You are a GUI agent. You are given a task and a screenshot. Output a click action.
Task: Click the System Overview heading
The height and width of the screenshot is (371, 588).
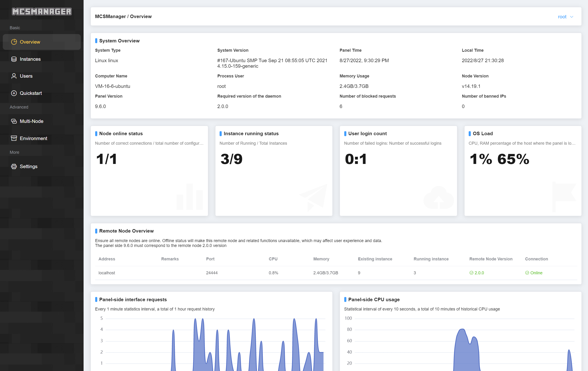[119, 41]
